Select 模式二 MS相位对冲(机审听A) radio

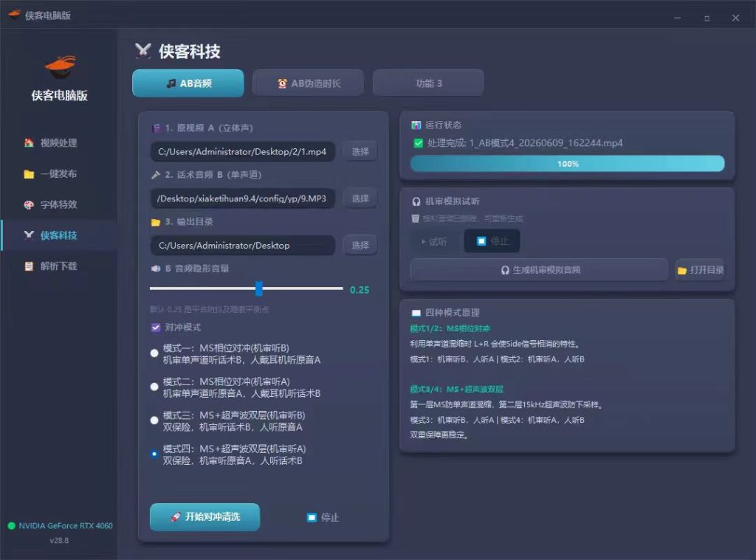[x=154, y=387]
